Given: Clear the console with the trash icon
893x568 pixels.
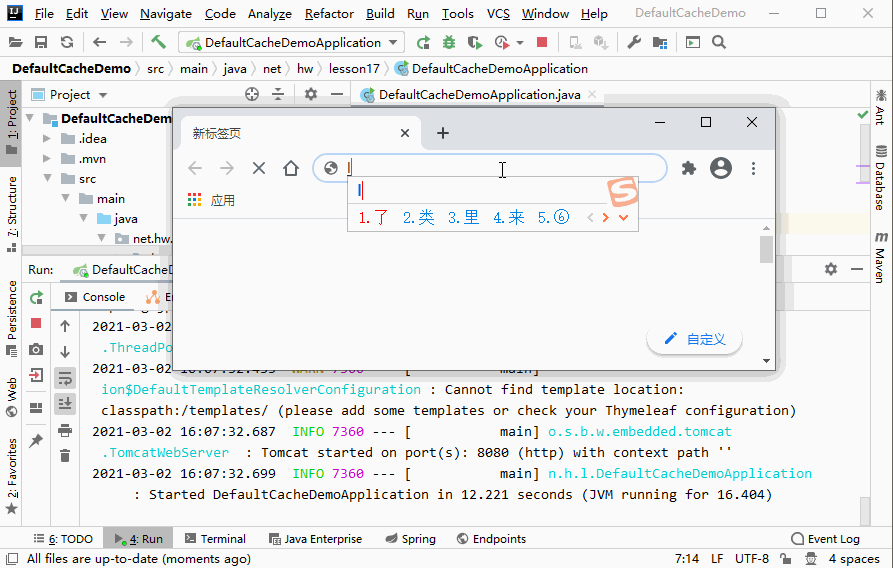Looking at the screenshot, I should point(65,455).
